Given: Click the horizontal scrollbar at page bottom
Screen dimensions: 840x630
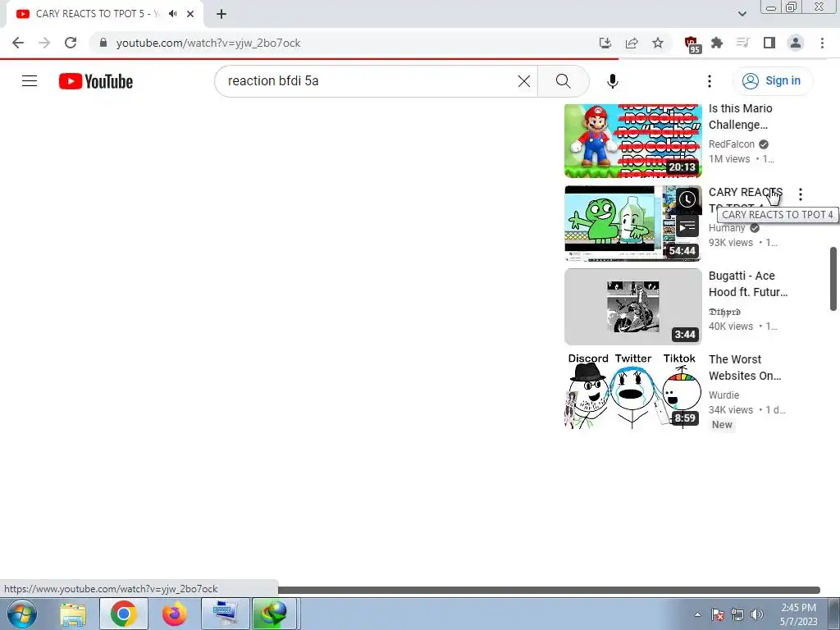Looking at the screenshot, I should pyautogui.click(x=549, y=591).
